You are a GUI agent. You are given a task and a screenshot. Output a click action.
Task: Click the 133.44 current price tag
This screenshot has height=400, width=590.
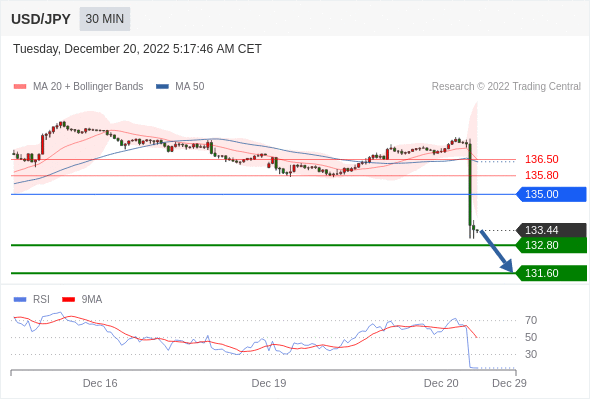coord(551,230)
